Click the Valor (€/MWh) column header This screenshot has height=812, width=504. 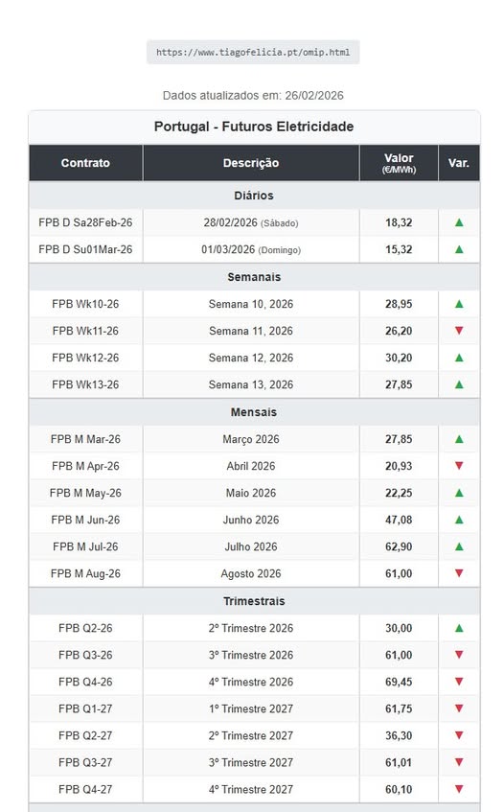[399, 163]
